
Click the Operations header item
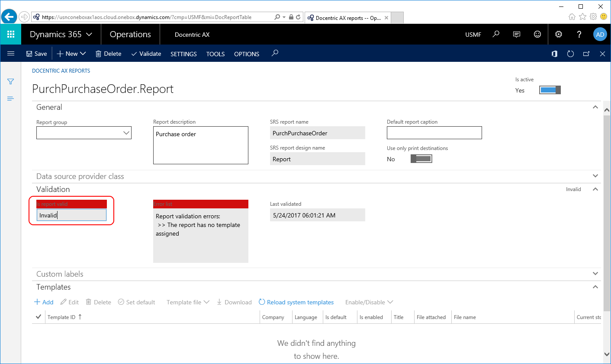[130, 34]
